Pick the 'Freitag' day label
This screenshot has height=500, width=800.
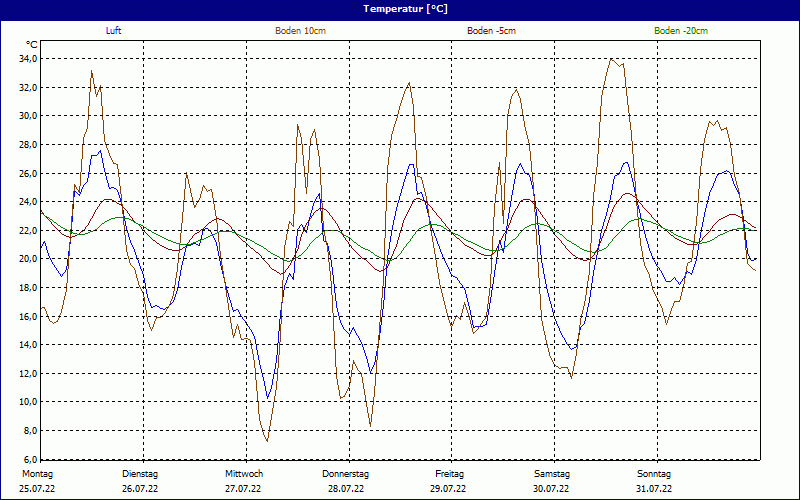[x=449, y=473]
